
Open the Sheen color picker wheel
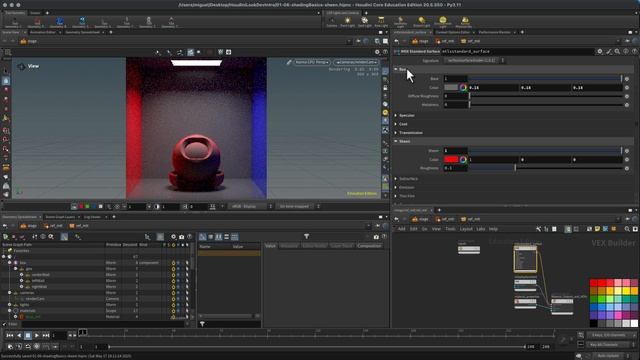463,160
